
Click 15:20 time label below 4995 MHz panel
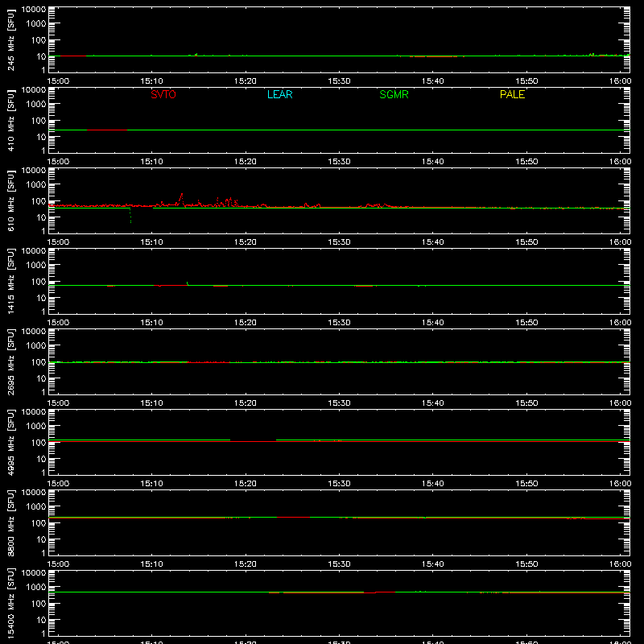pyautogui.click(x=246, y=484)
